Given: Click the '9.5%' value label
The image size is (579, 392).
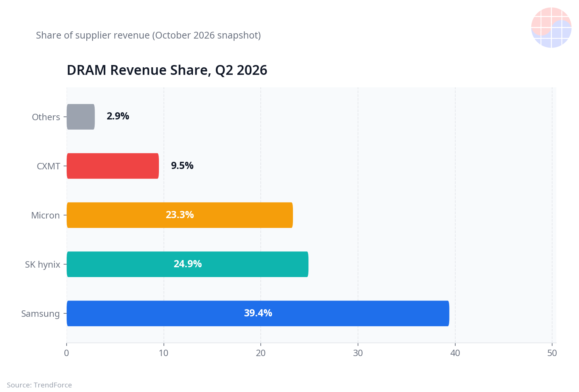Looking at the screenshot, I should coord(182,166).
